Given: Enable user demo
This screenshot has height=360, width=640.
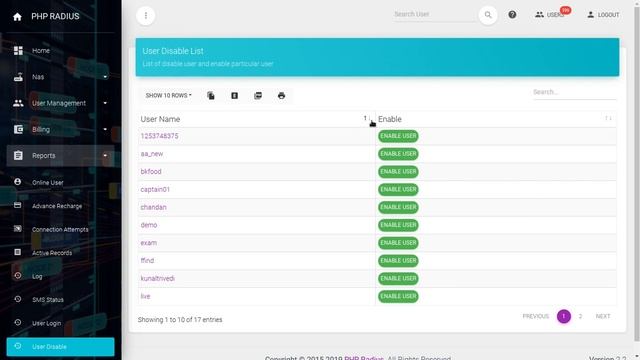Looking at the screenshot, I should [398, 225].
